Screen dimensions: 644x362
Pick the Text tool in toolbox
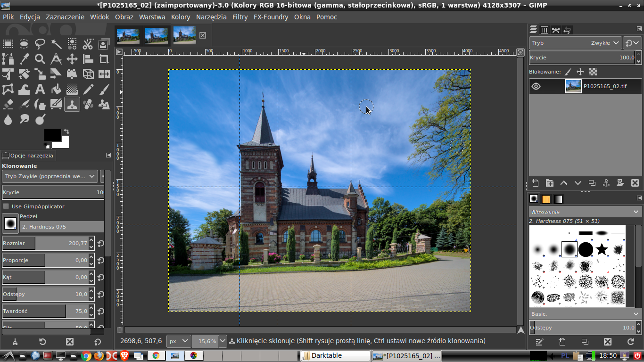point(40,89)
